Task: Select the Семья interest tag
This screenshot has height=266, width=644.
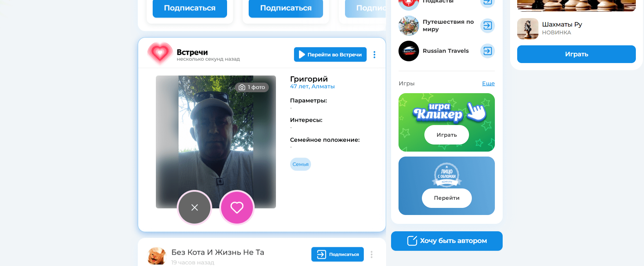Action: 300,164
